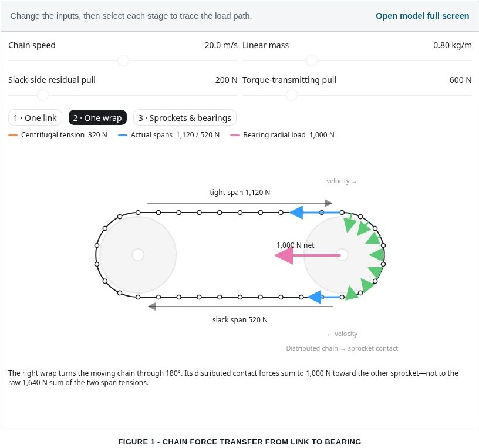Open model full screen link
This screenshot has height=448, width=479.
coord(422,16)
